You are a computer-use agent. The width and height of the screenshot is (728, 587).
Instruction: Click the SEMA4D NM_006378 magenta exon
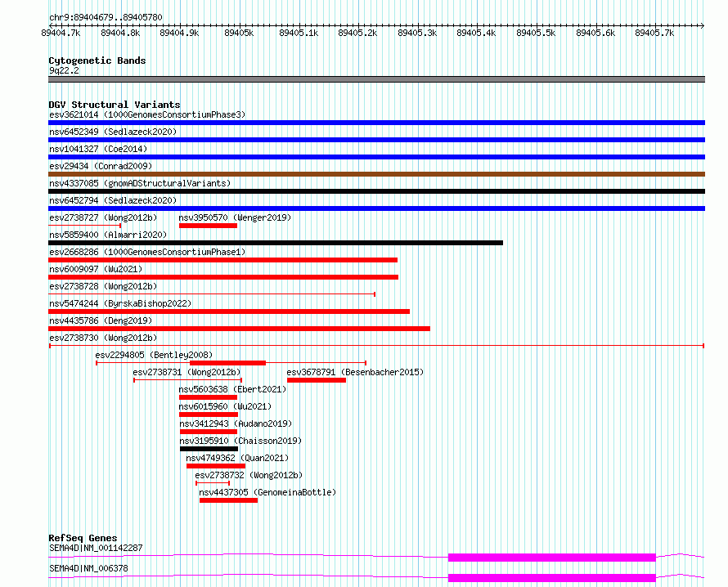(552, 578)
